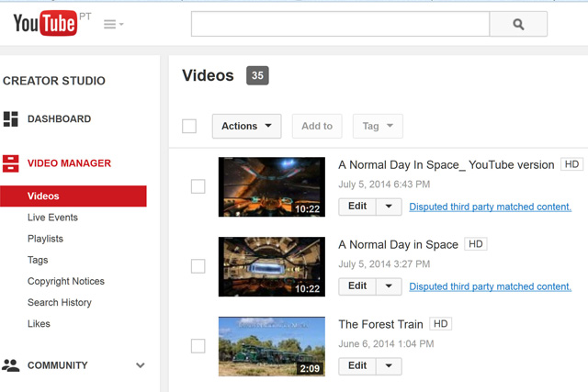Open The Forest Train thumbnail
This screenshot has width=588, height=392.
pyautogui.click(x=272, y=347)
